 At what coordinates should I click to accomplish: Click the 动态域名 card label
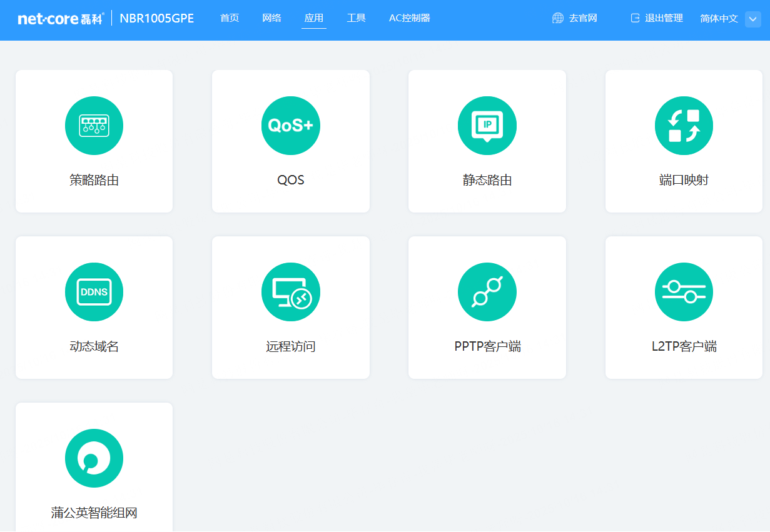94,346
